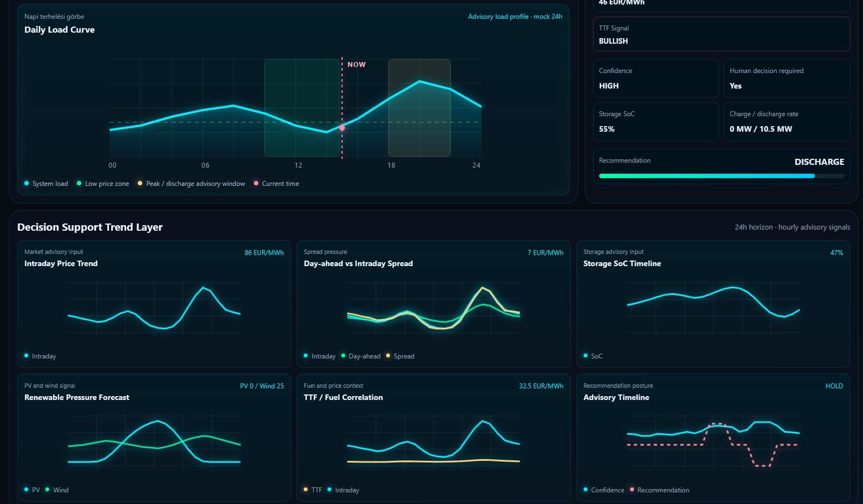Click the 06 hour axis label
The width and height of the screenshot is (863, 504).
[x=205, y=165]
